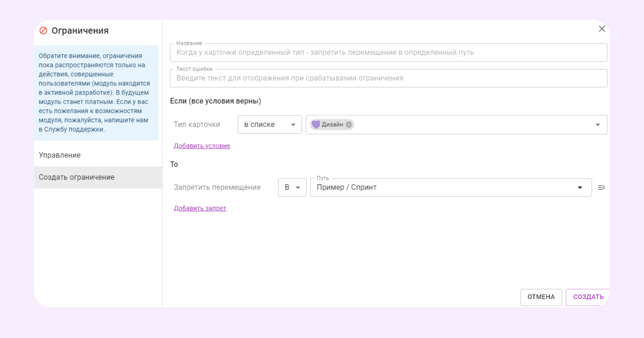
Task: Click the 'Добавить запрет' link
Action: click(200, 208)
